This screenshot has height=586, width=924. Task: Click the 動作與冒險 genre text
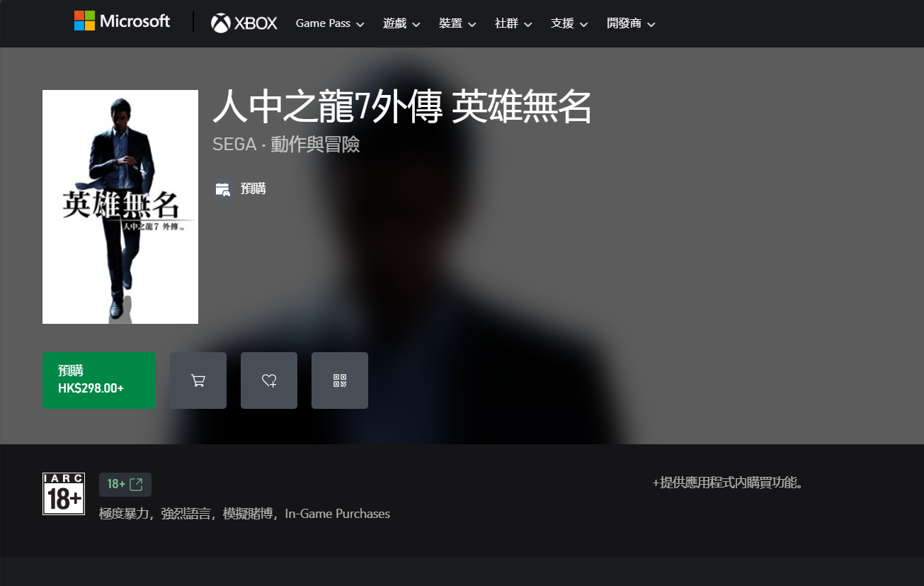(x=315, y=145)
